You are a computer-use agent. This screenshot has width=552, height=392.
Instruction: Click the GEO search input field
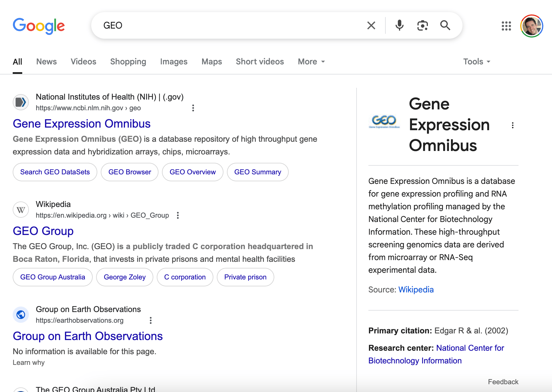point(231,25)
